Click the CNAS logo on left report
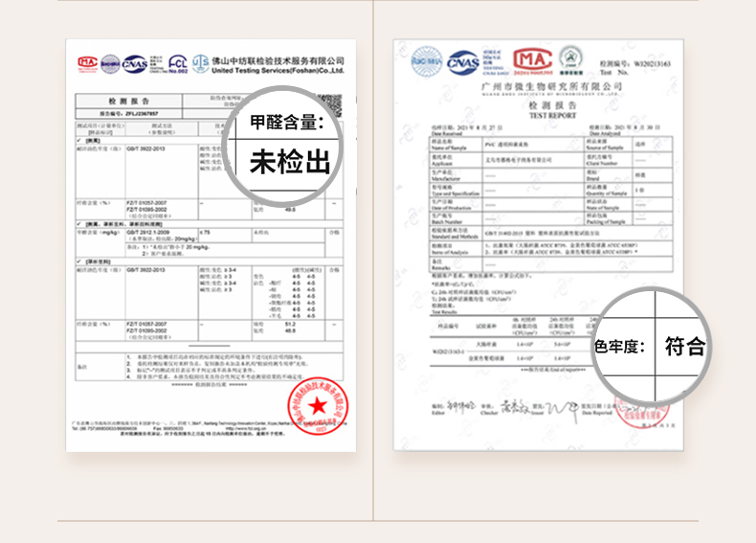The width and height of the screenshot is (756, 543). (x=135, y=64)
